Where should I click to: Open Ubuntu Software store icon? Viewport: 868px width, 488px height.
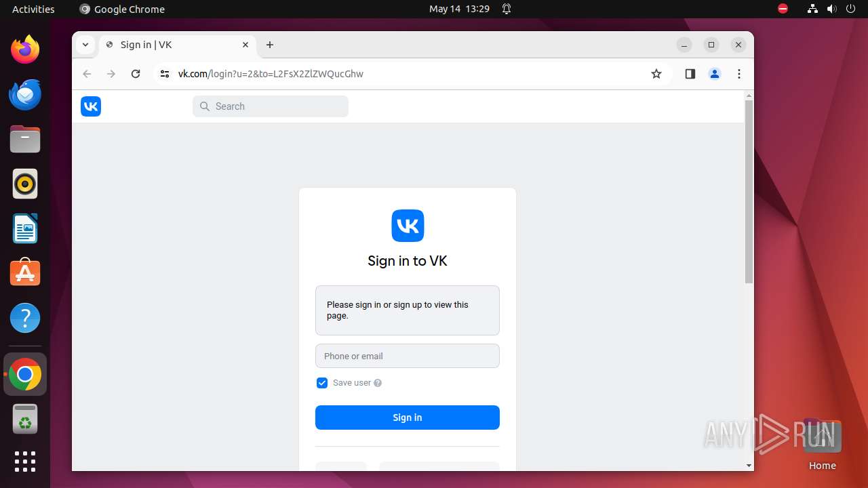25,273
